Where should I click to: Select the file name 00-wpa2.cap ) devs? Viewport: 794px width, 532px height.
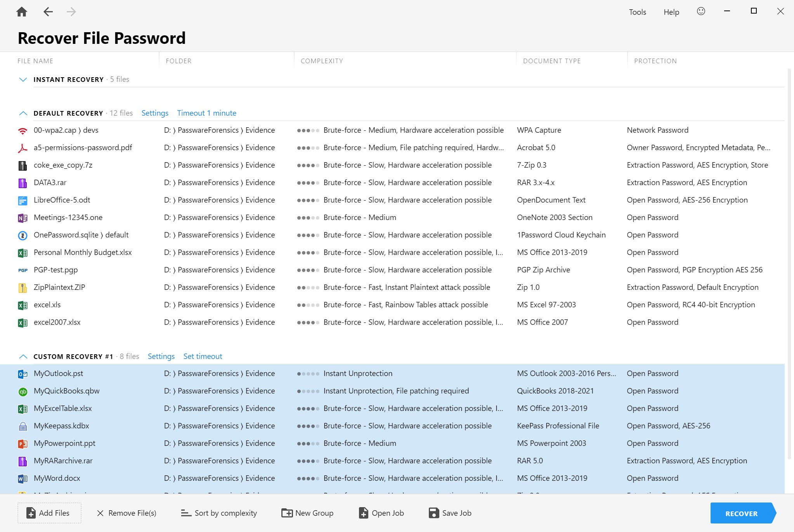click(66, 130)
